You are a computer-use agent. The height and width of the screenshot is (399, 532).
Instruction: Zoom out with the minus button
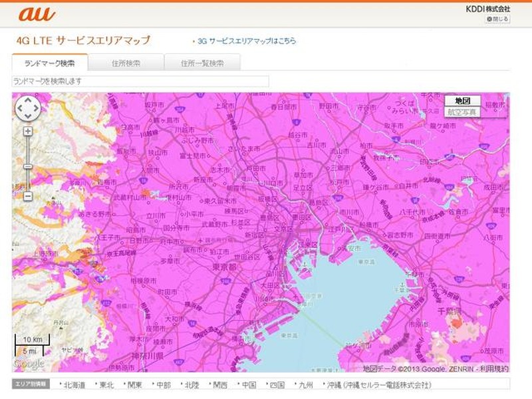(27, 196)
